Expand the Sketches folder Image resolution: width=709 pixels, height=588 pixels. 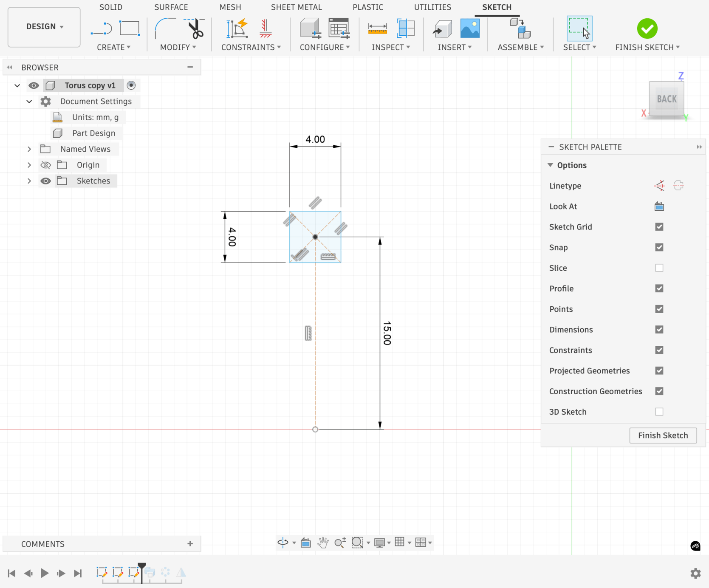(x=29, y=181)
